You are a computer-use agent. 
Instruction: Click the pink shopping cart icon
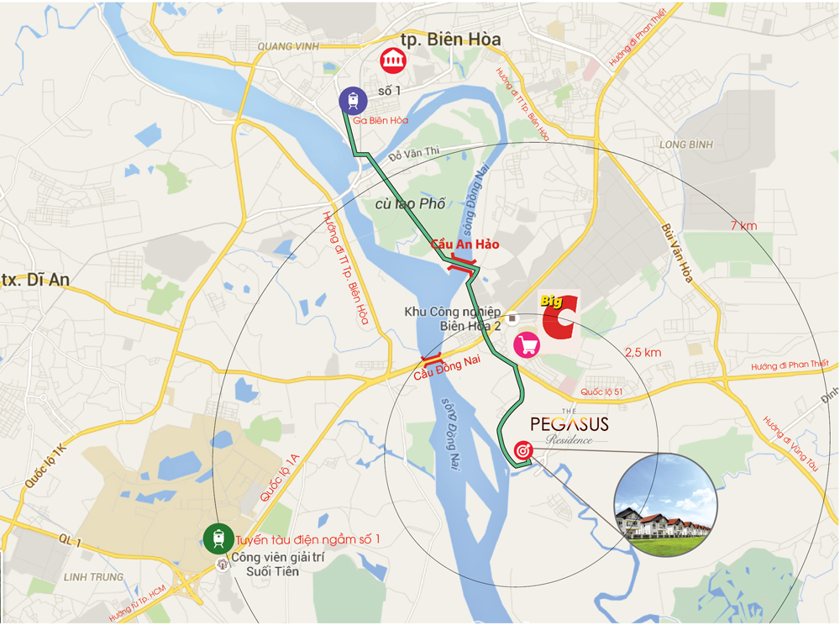pos(527,345)
